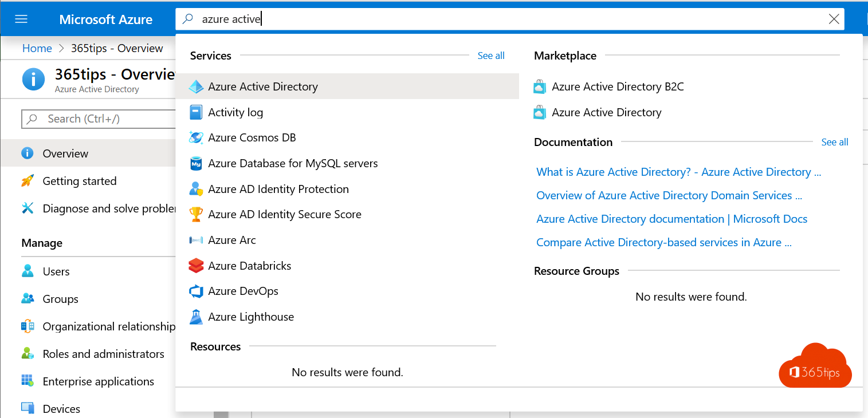Open Marketplace Azure Active Directory item
The height and width of the screenshot is (418, 868).
pyautogui.click(x=607, y=112)
